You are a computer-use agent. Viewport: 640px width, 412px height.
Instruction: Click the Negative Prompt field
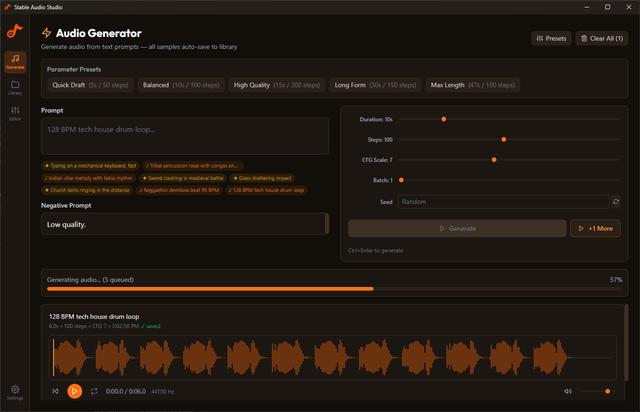(x=183, y=224)
